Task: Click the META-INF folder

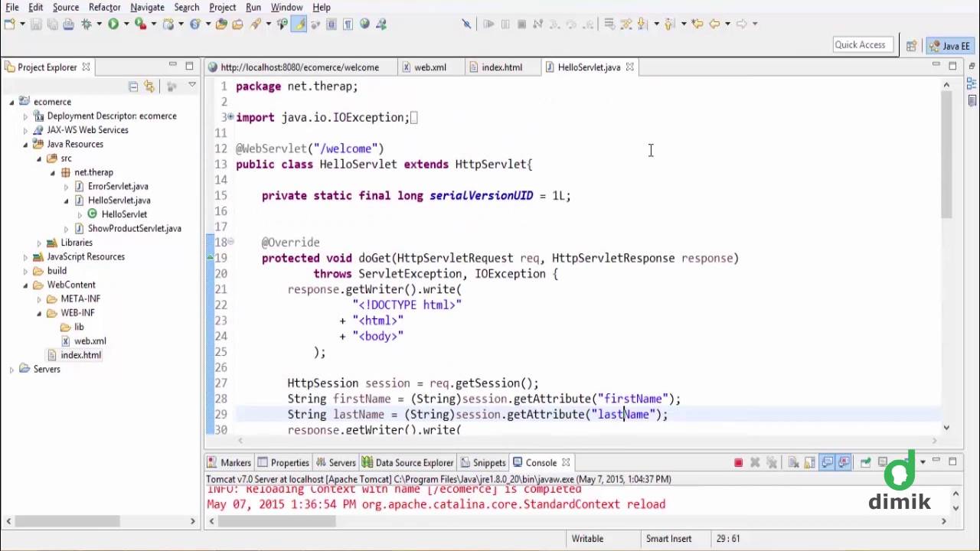Action: (x=80, y=299)
